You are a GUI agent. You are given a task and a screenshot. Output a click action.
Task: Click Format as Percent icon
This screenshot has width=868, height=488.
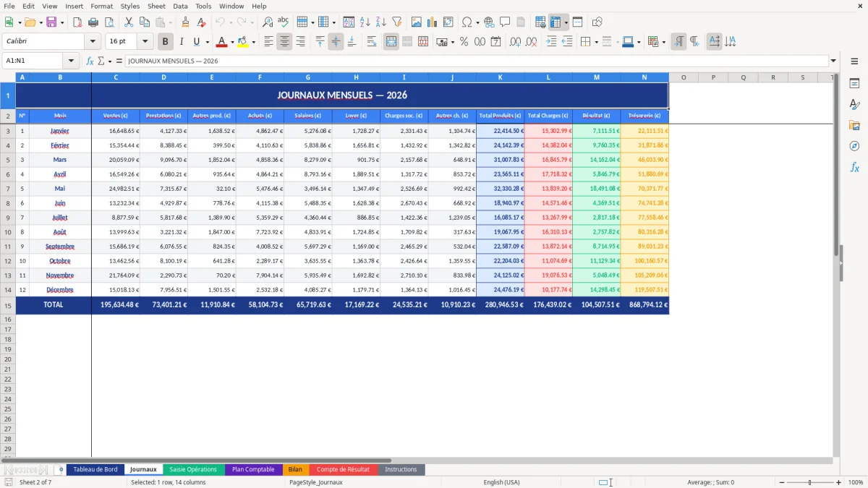[x=464, y=42]
